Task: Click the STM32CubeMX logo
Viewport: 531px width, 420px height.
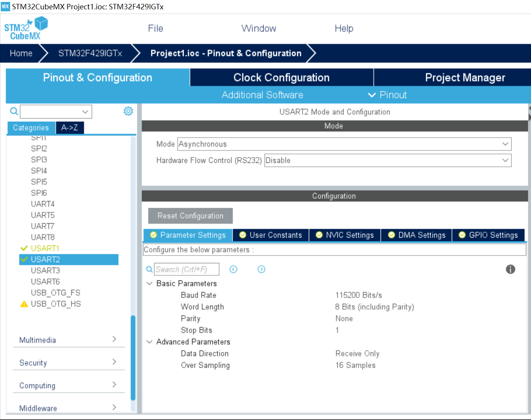Action: click(26, 28)
